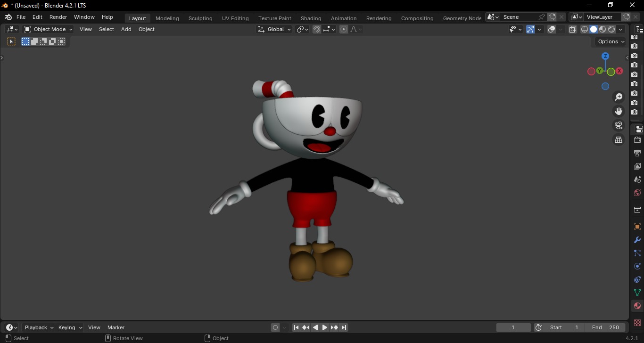The width and height of the screenshot is (644, 343).
Task: Open Playback dropdown in timeline
Action: pos(39,327)
